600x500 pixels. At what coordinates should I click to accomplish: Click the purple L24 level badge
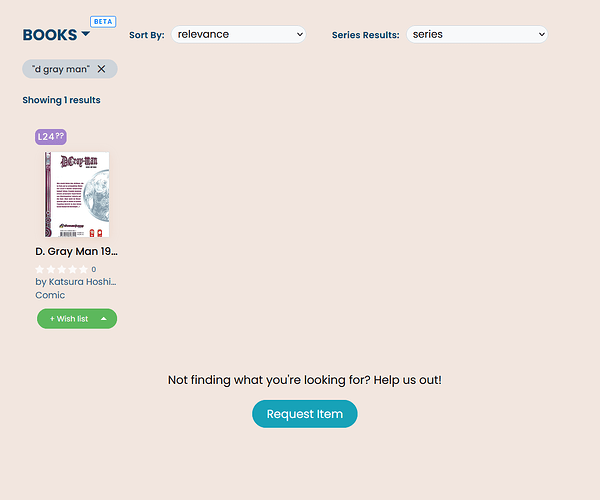pos(51,137)
